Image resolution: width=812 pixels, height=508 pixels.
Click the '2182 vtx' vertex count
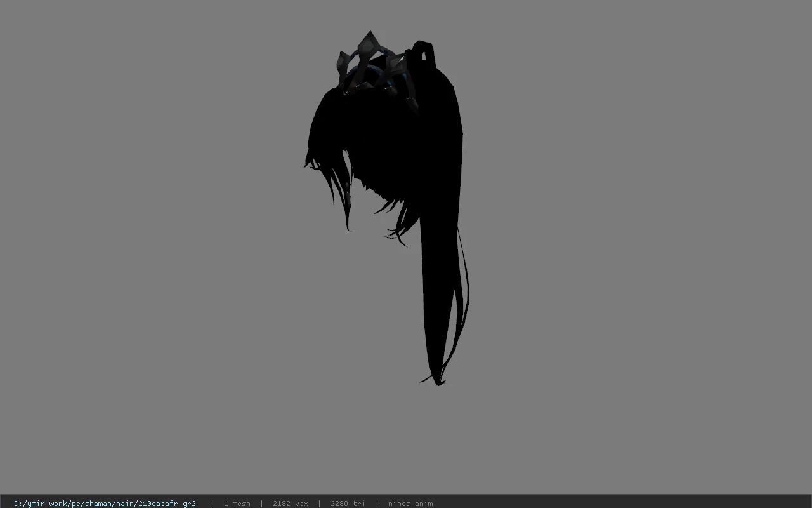[291, 504]
